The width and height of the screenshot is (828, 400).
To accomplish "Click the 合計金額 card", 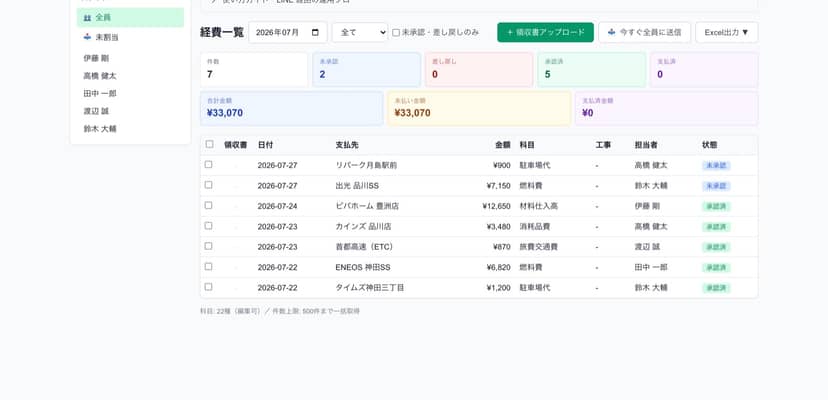I will pyautogui.click(x=291, y=108).
